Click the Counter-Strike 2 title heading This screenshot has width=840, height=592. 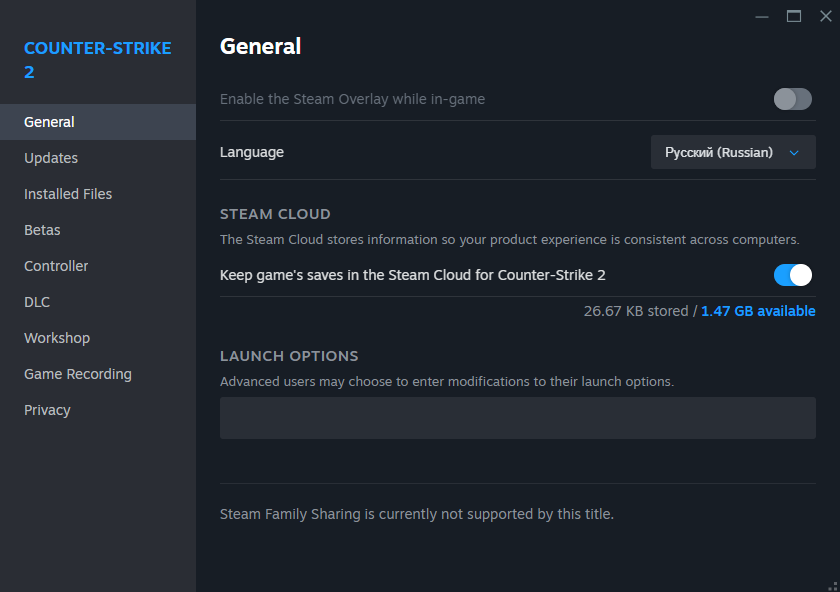tap(98, 59)
